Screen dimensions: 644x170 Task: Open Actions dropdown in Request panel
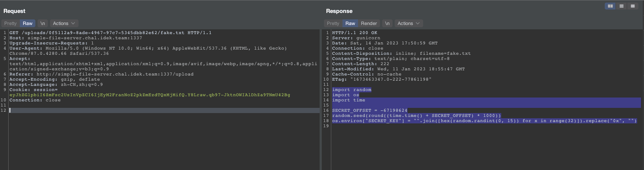click(x=64, y=23)
